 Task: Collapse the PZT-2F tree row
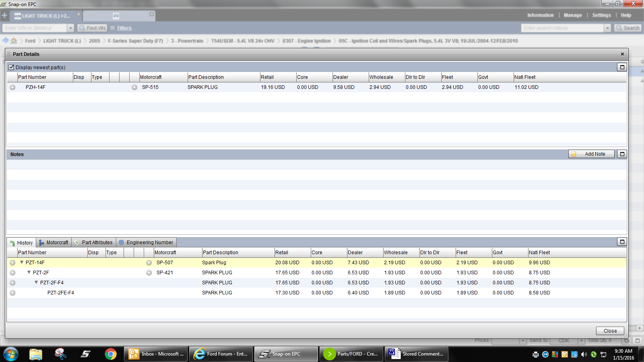[29, 272]
